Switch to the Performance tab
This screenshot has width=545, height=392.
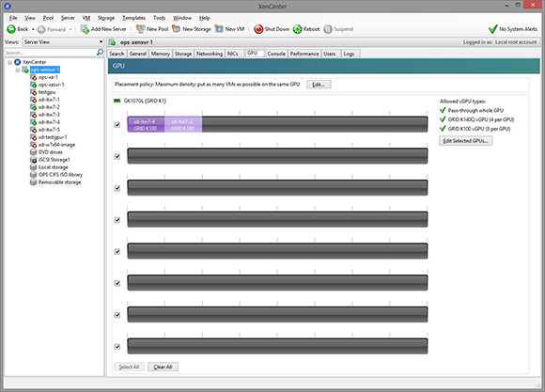304,54
